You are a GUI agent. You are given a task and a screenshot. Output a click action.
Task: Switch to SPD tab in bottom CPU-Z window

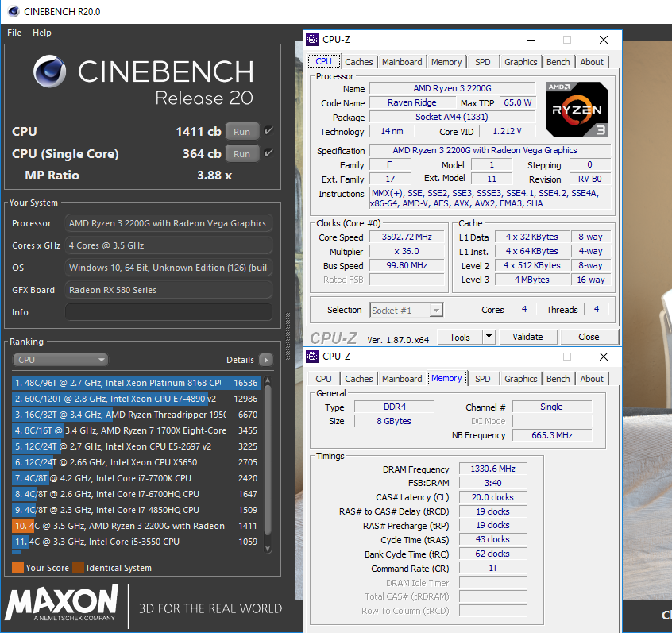[483, 379]
